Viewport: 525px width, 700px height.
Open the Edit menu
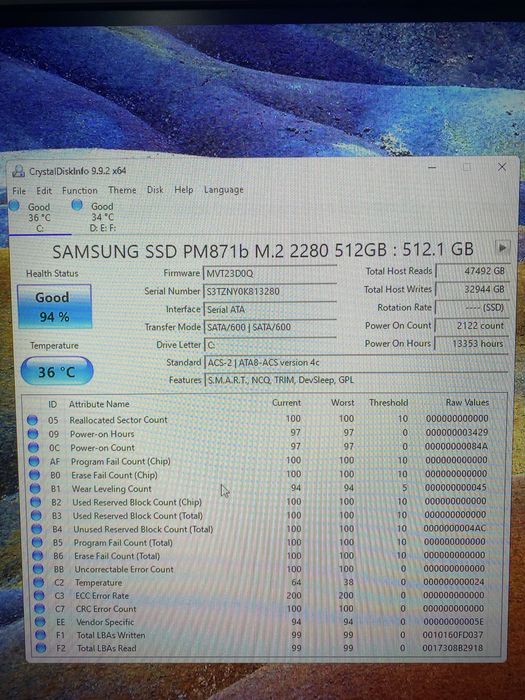tap(44, 191)
